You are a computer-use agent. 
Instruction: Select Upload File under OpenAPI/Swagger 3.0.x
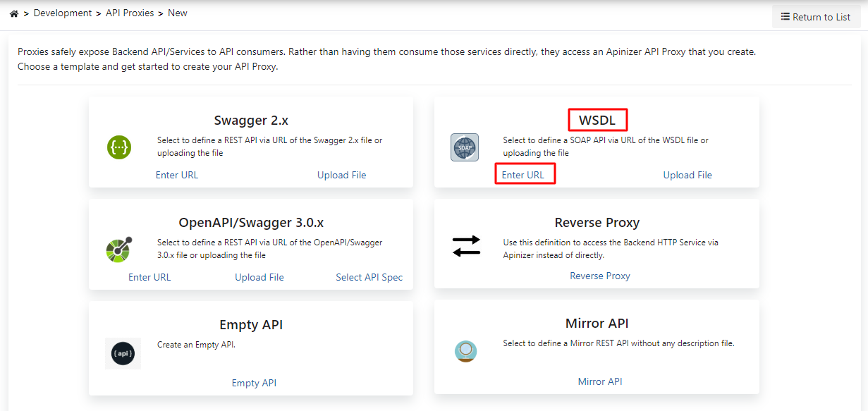[x=259, y=277]
